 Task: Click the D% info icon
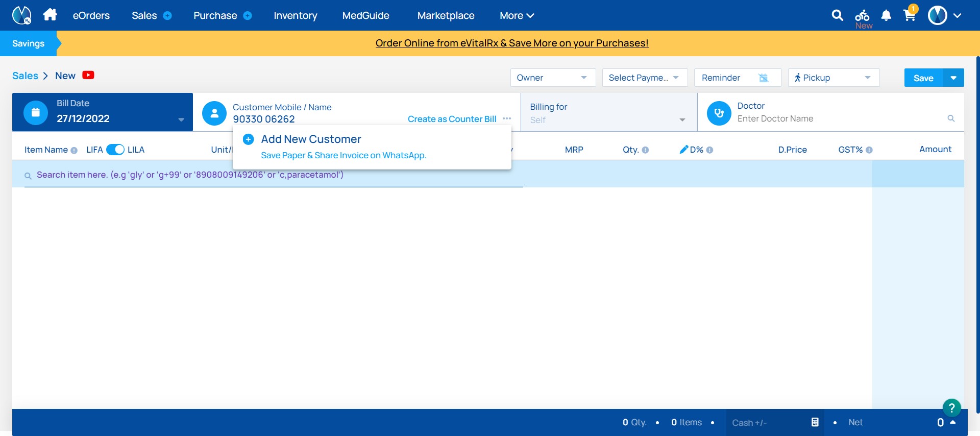(x=709, y=150)
